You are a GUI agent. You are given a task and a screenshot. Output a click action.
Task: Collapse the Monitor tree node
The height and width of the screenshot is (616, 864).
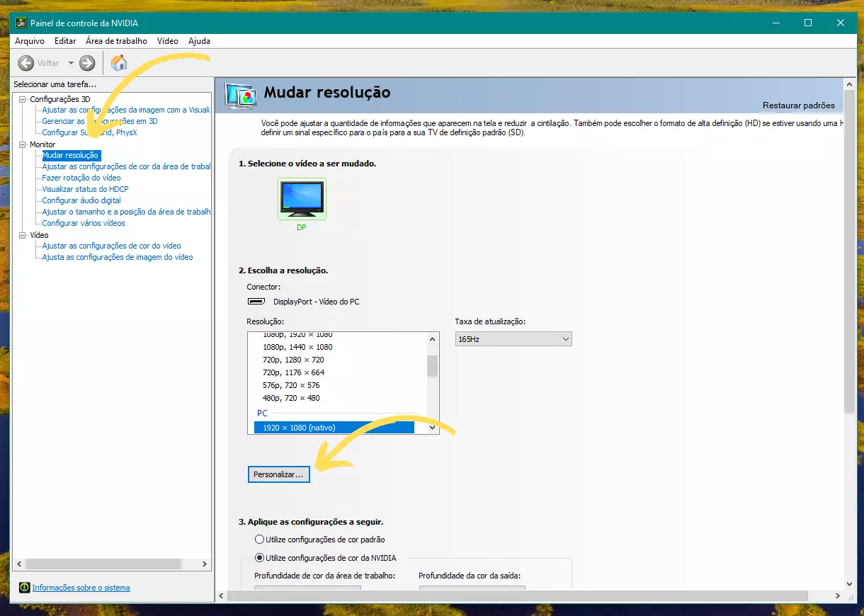(23, 144)
